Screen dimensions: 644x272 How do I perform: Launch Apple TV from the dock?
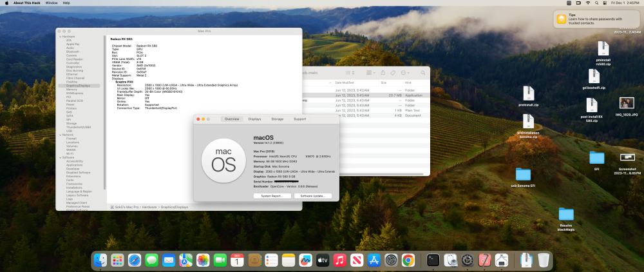click(x=323, y=260)
